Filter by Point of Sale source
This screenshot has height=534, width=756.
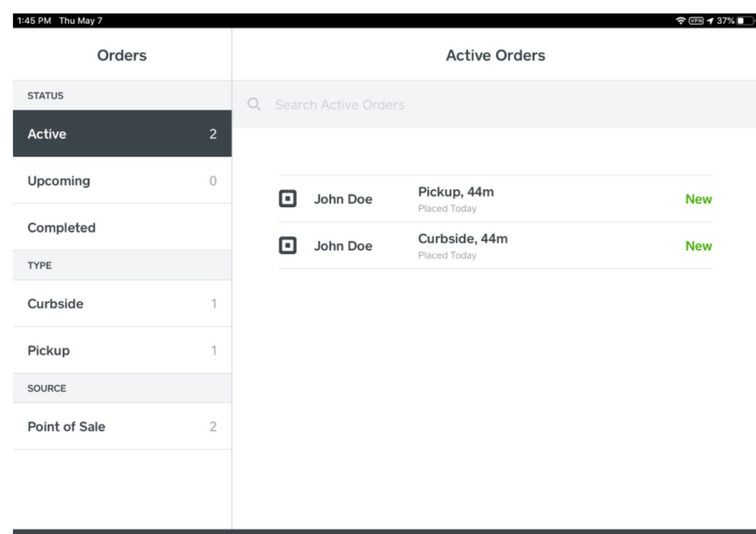122,426
